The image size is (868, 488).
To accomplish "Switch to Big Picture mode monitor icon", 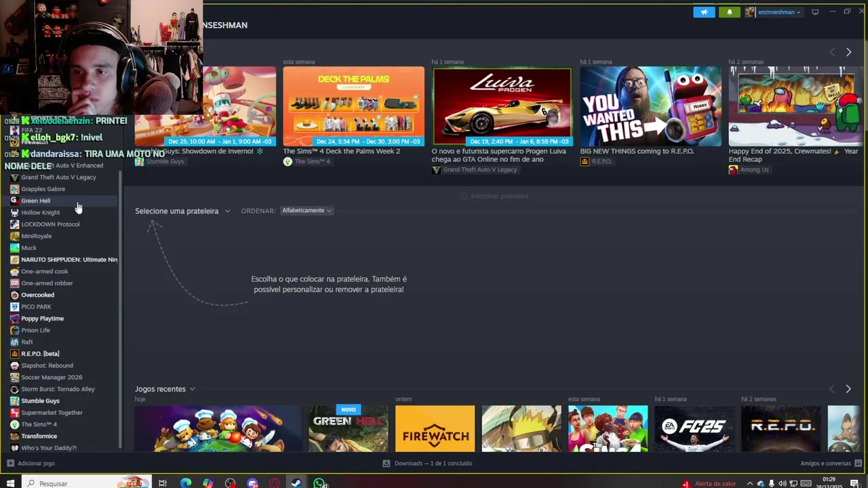I will (815, 12).
